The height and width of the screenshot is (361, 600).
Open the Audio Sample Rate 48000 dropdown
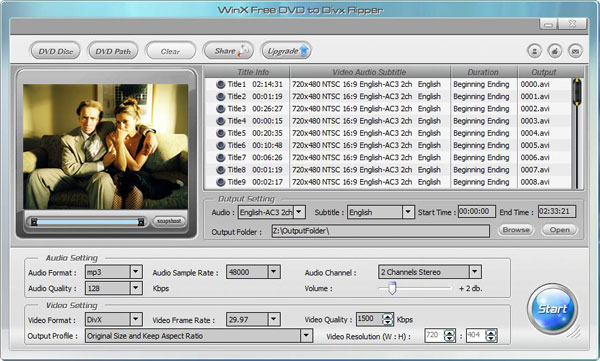(253, 272)
